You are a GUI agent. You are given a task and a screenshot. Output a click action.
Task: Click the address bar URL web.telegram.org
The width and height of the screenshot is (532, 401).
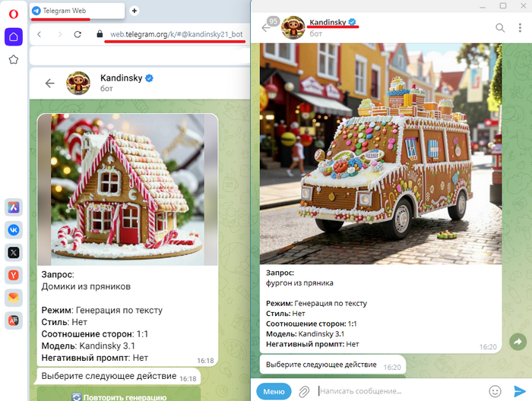(x=176, y=34)
